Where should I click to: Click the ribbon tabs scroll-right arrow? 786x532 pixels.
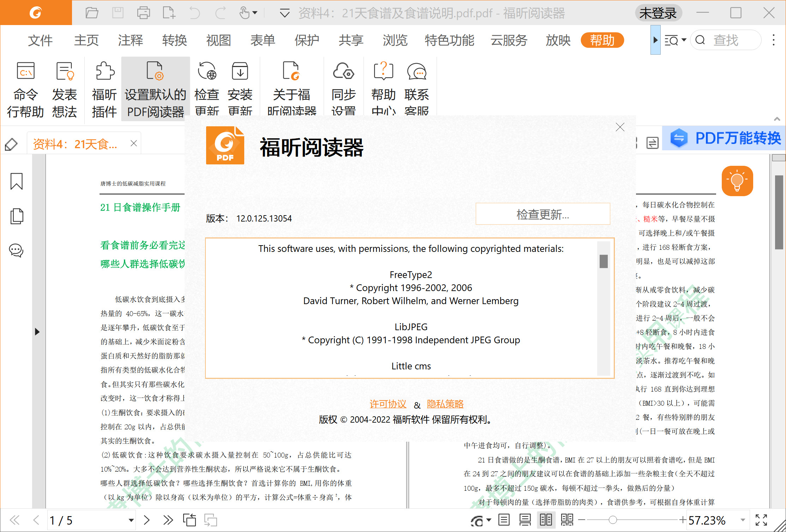pyautogui.click(x=655, y=40)
